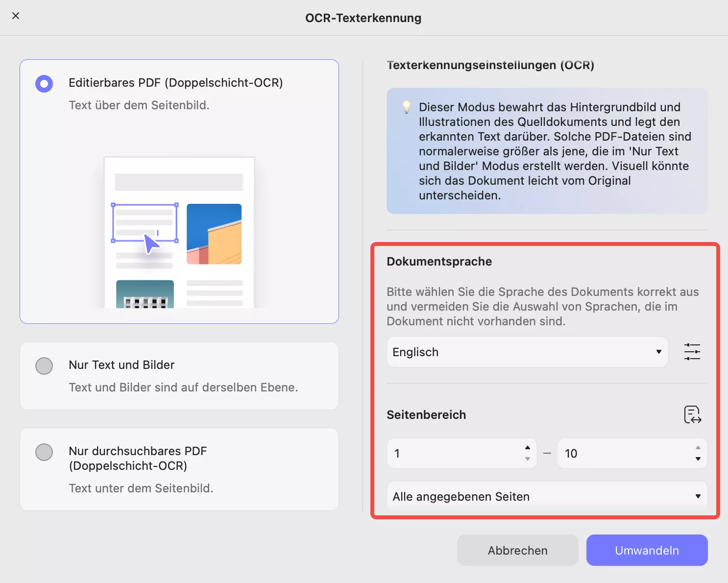Image resolution: width=728 pixels, height=583 pixels.
Task: Click the end page input showing 10
Action: (x=627, y=453)
